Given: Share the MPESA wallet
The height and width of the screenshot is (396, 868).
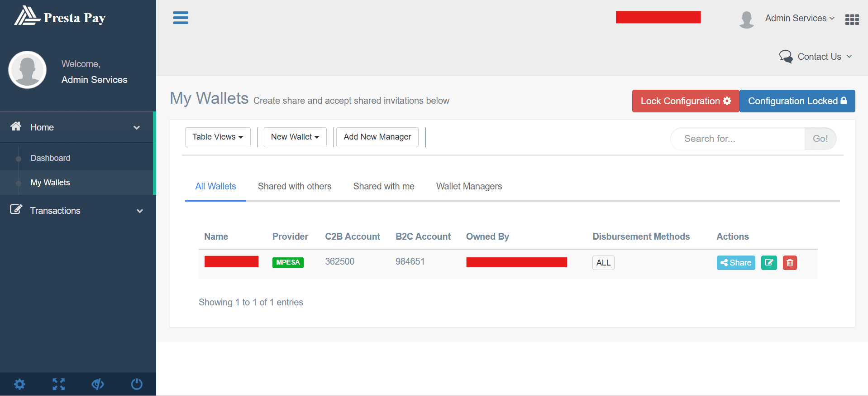Looking at the screenshot, I should tap(736, 263).
